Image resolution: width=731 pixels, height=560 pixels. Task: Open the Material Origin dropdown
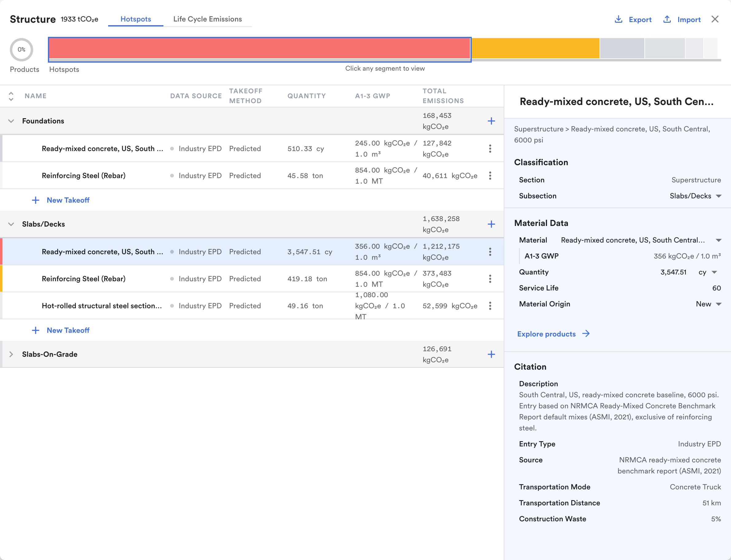(709, 304)
